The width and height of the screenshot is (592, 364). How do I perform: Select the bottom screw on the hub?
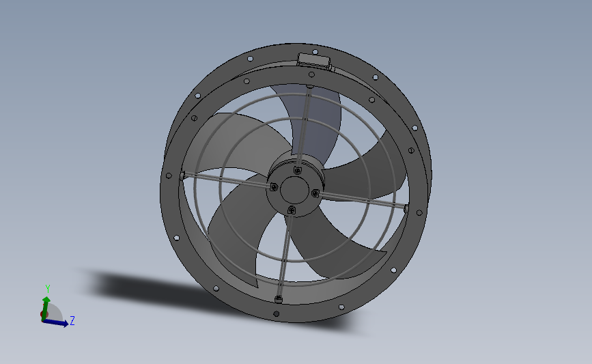(x=292, y=210)
